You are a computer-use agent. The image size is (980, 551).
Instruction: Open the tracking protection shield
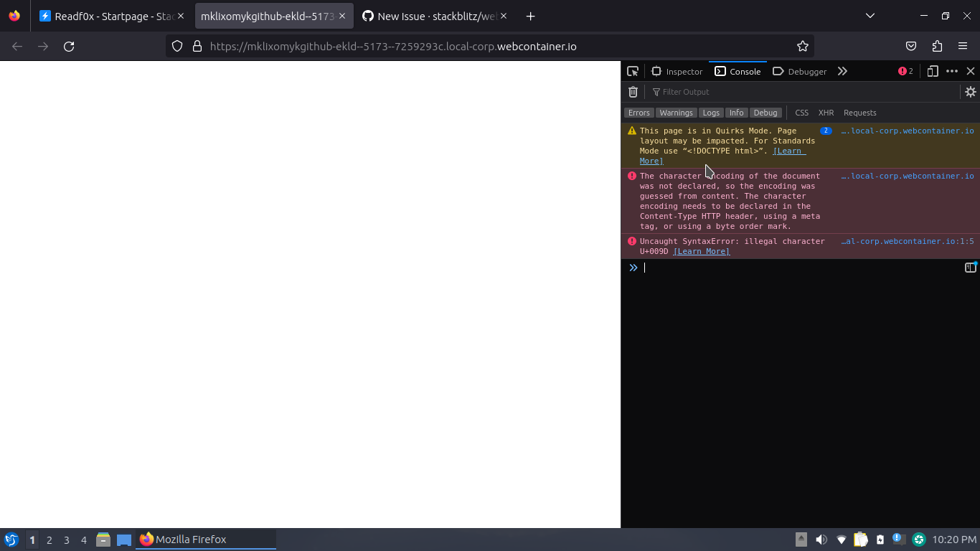pyautogui.click(x=176, y=46)
